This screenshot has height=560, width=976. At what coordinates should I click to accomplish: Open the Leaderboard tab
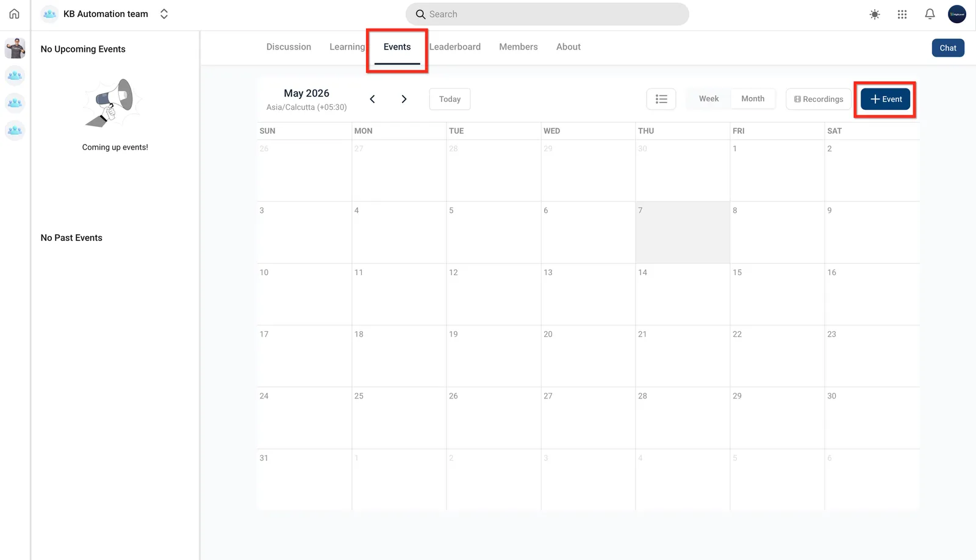pyautogui.click(x=455, y=47)
